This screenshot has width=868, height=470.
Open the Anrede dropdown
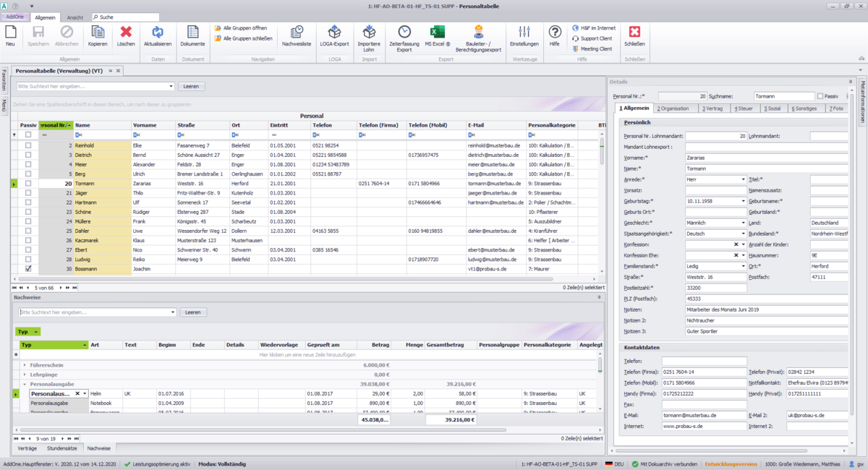coord(743,179)
